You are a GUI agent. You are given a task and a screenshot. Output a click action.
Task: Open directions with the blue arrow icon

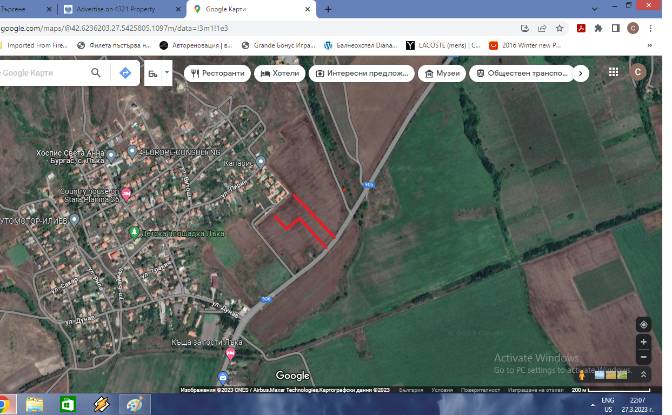point(125,73)
